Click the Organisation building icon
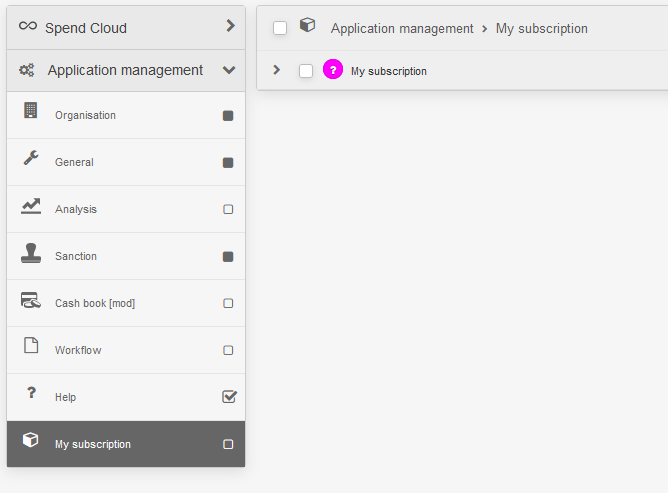Screen dimensions: 668x493 point(31,111)
